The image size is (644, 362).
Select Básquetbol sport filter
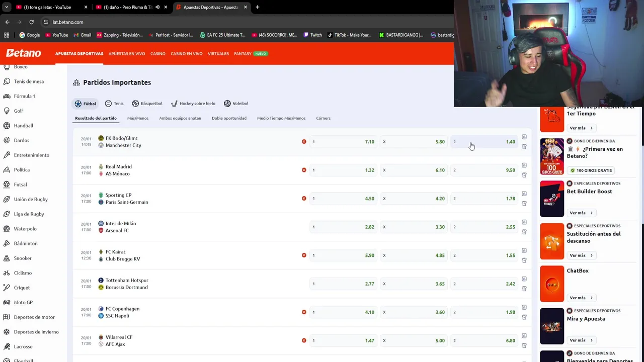pos(147,104)
